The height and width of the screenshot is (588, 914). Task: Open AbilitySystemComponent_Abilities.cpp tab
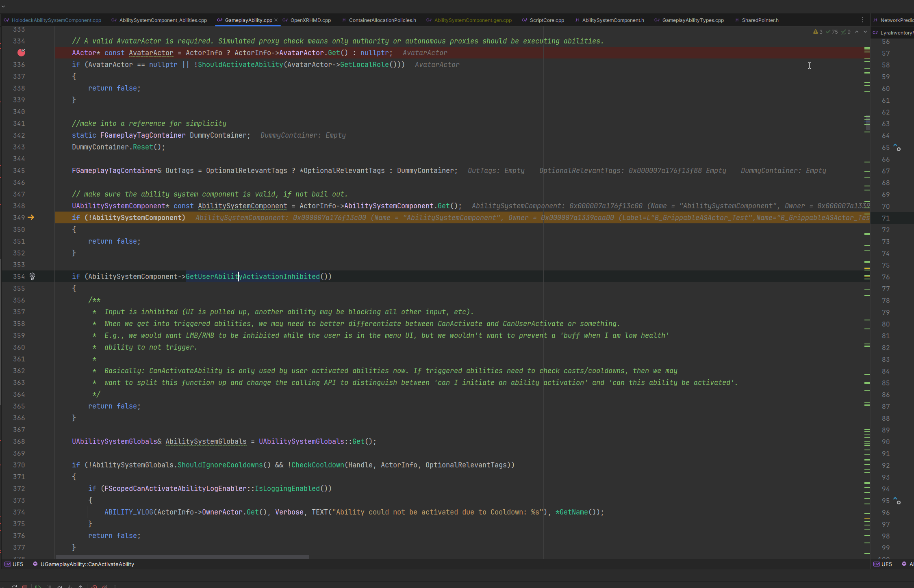pyautogui.click(x=159, y=20)
